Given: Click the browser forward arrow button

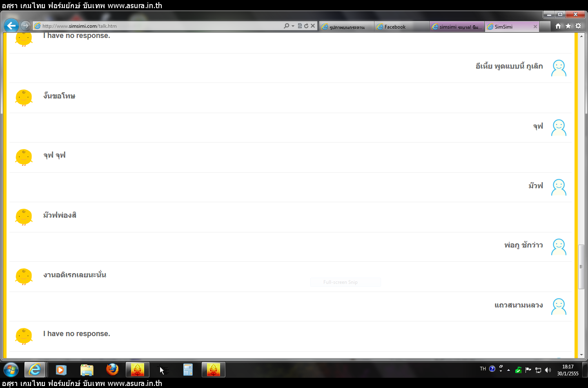Looking at the screenshot, I should [25, 26].
